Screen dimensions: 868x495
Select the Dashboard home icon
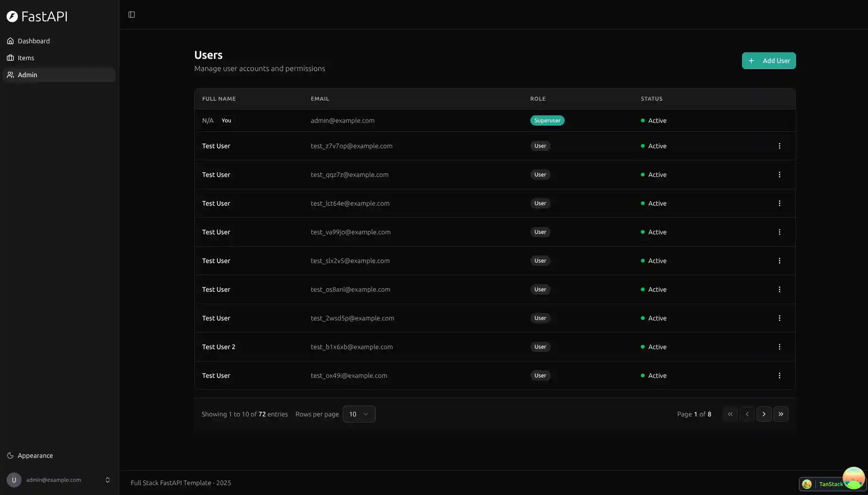coord(10,41)
